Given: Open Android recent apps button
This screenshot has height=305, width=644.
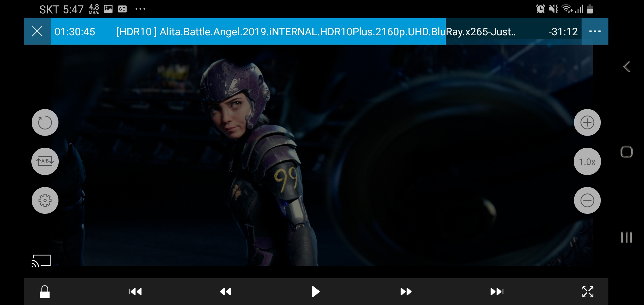Looking at the screenshot, I should point(626,237).
